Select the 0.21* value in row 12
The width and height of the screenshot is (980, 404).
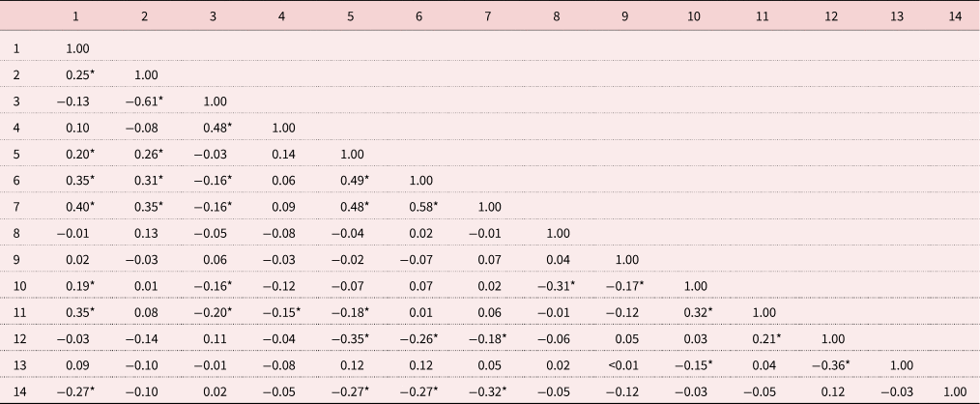[766, 339]
